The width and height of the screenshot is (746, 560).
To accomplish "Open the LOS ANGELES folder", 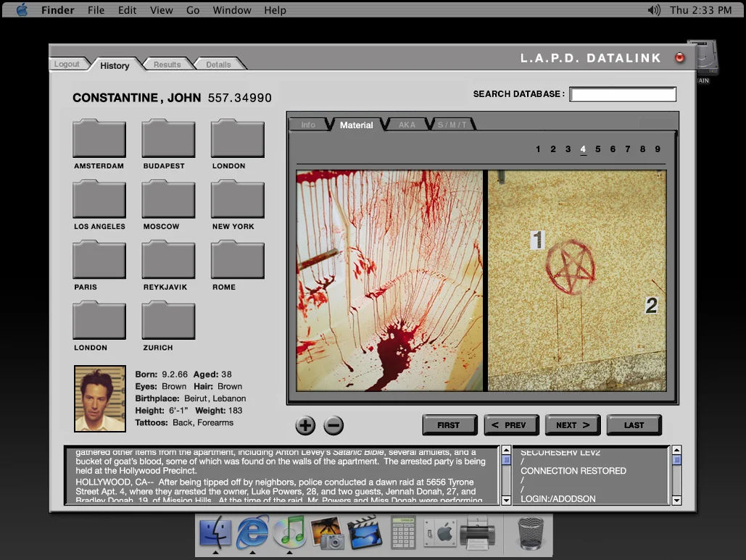I will (x=99, y=198).
